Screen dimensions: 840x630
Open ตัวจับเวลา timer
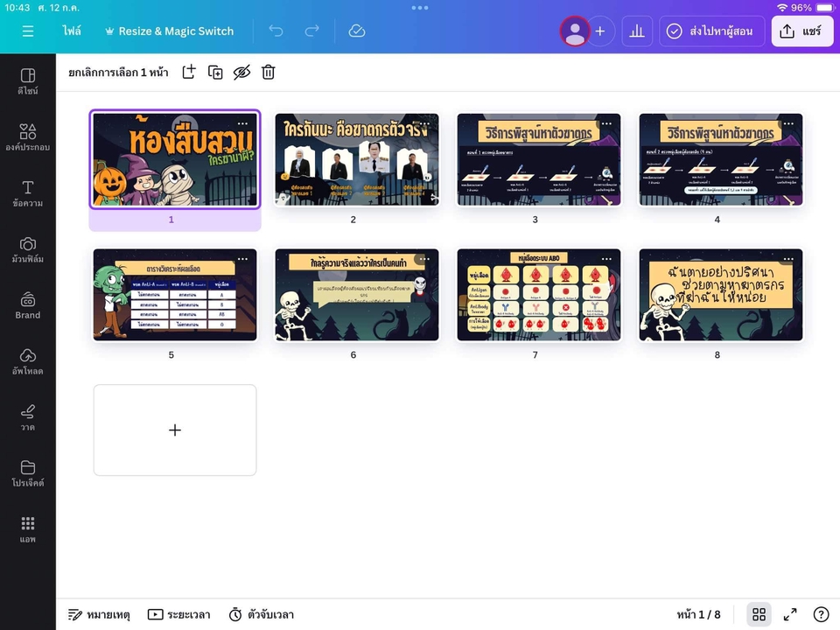click(262, 614)
